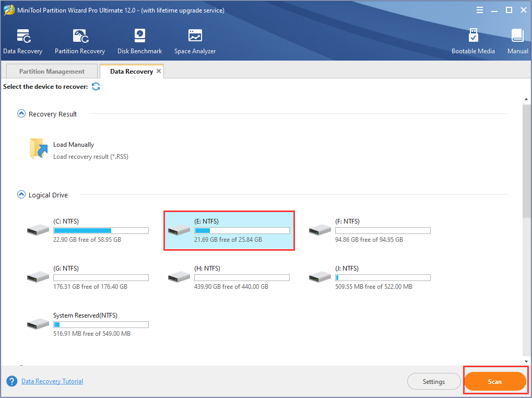The width and height of the screenshot is (532, 398).
Task: Click the text "176.31 GB free of 176.40 GB"
Action: pos(90,287)
